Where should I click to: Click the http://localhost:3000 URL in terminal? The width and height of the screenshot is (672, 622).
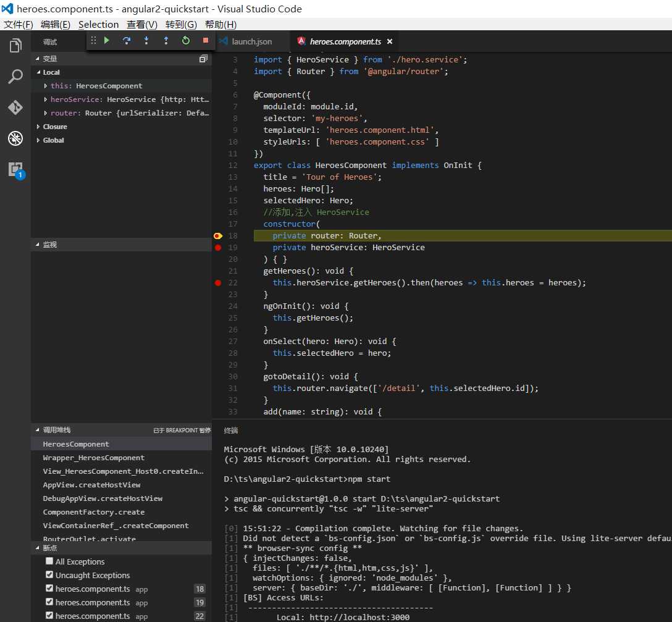[359, 617]
